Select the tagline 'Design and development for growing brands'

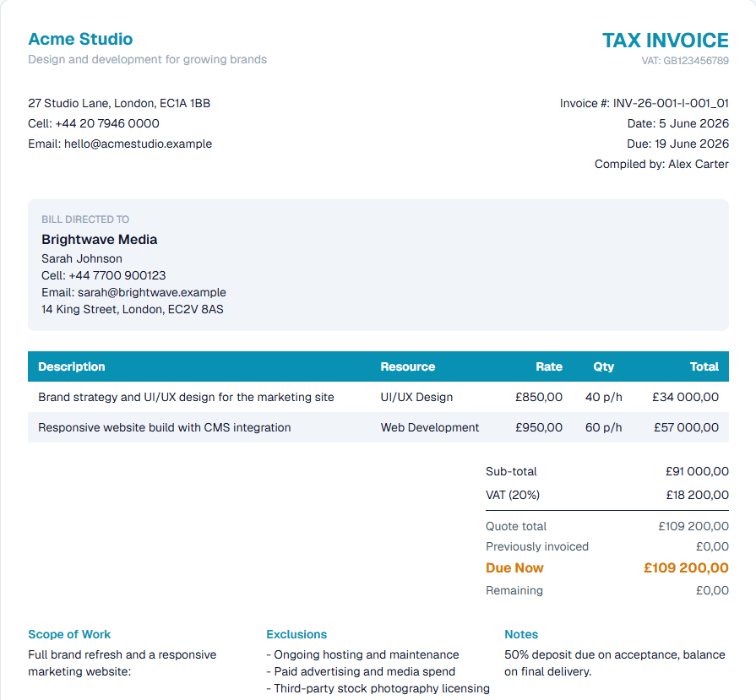148,59
